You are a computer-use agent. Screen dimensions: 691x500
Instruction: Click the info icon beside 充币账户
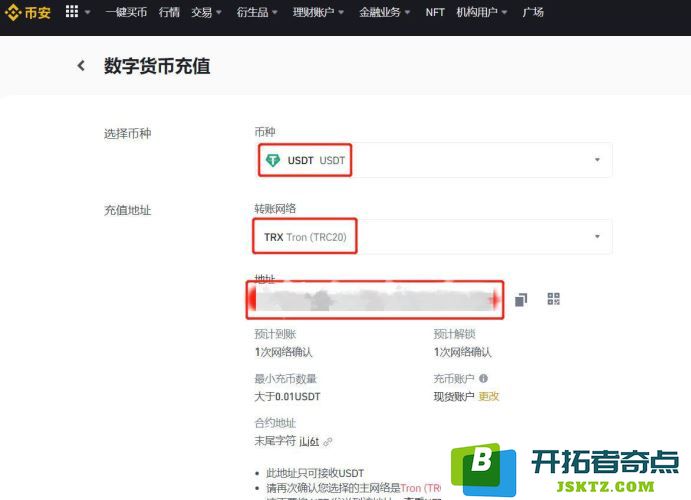[483, 378]
